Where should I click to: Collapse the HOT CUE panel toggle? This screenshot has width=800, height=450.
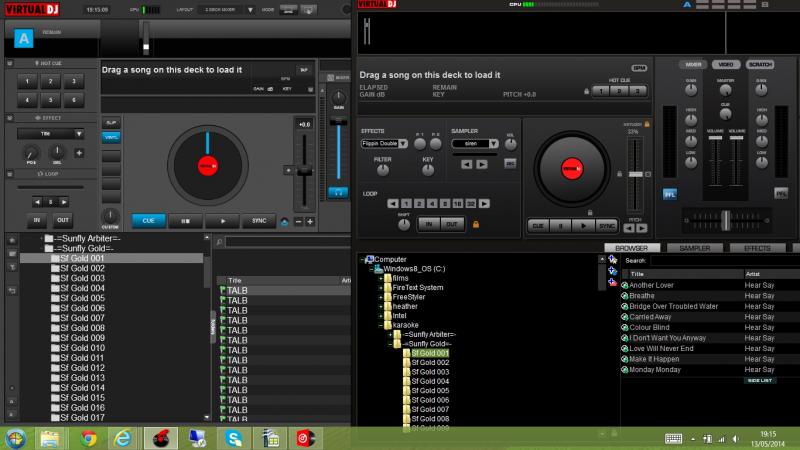pyautogui.click(x=10, y=63)
